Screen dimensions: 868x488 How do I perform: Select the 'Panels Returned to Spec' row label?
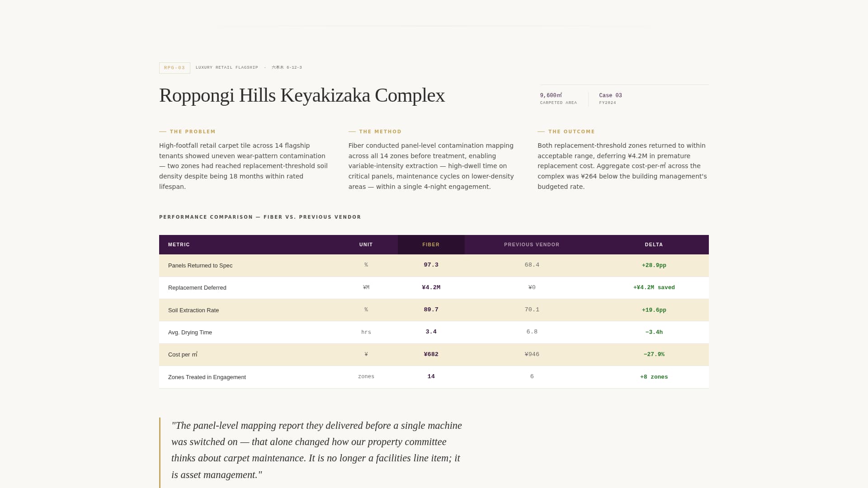pyautogui.click(x=200, y=266)
